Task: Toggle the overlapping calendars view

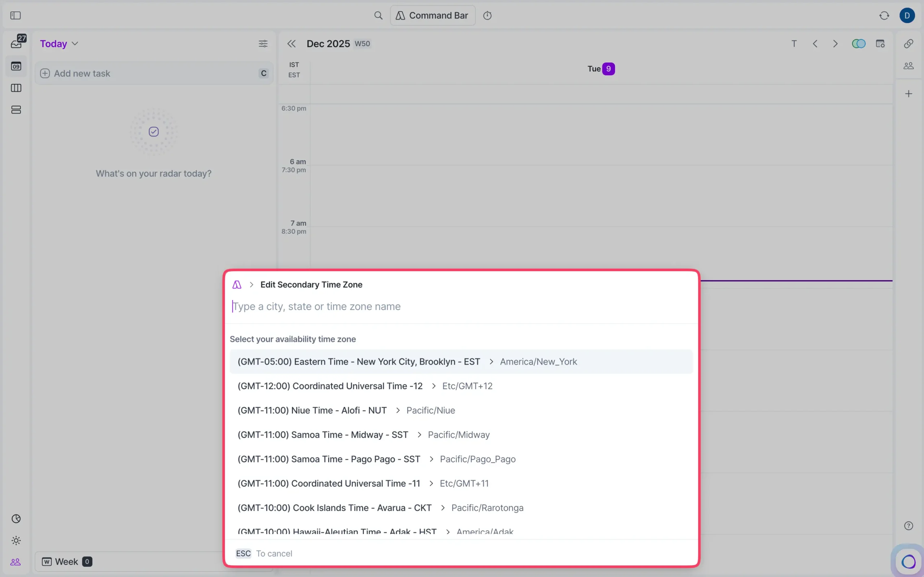Action: pos(858,44)
